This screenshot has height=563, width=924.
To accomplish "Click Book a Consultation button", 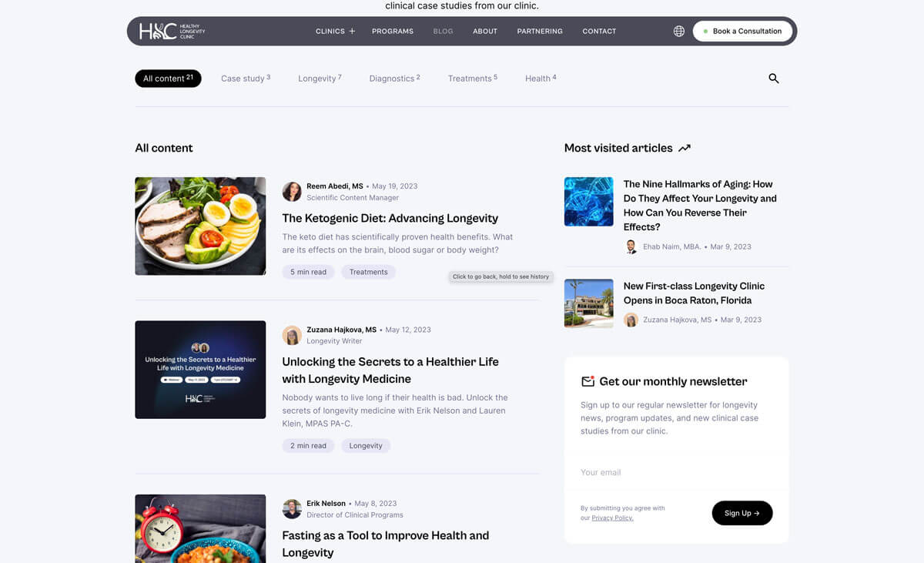I will tap(742, 32).
